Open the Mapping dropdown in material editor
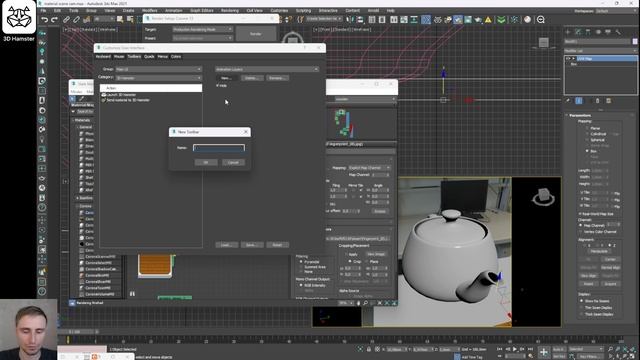640x360 pixels. [369, 168]
